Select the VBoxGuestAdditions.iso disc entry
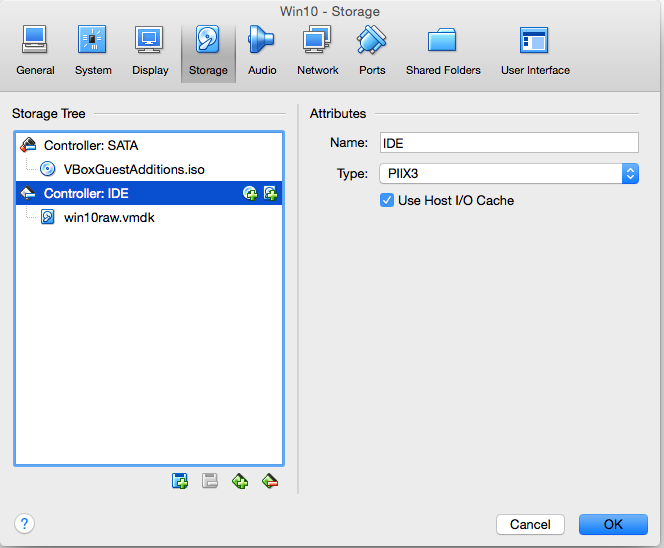664x548 pixels. tap(149, 169)
